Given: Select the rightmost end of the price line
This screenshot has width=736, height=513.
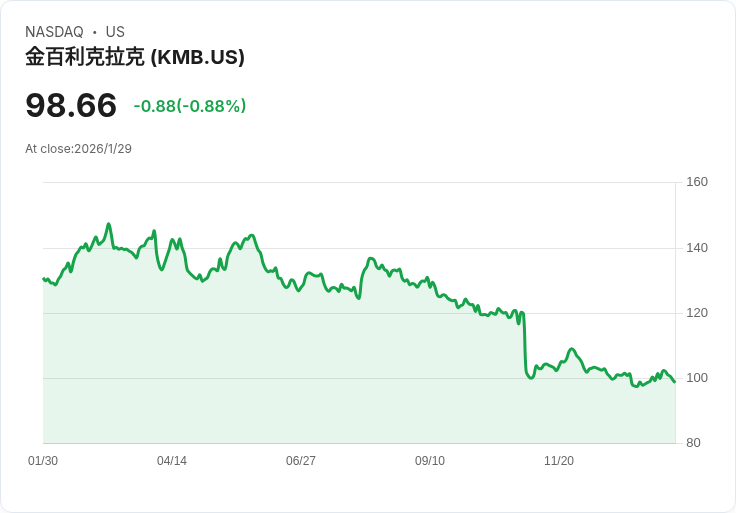Looking at the screenshot, I should pyautogui.click(x=675, y=382).
